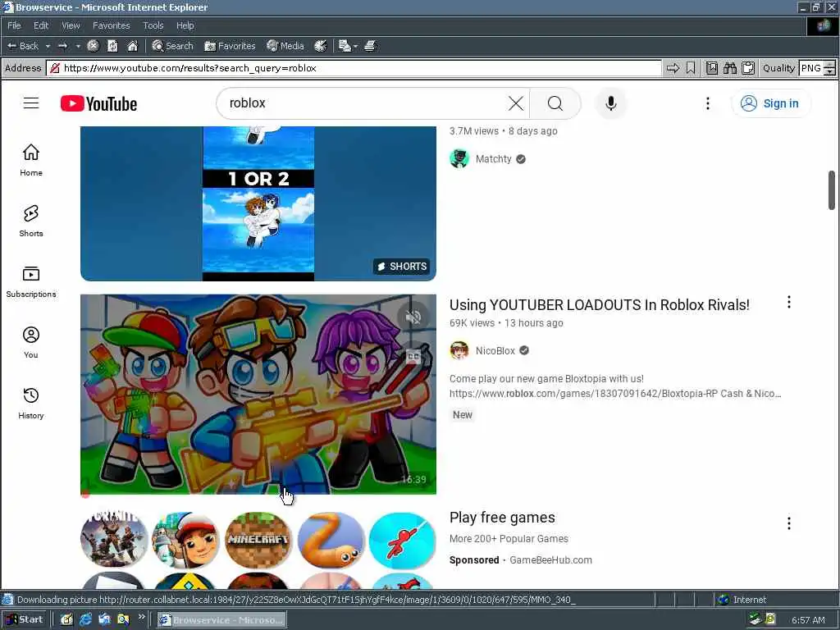The width and height of the screenshot is (840, 630).
Task: Open the History toolbar icon next to Media
Action: tap(321, 46)
